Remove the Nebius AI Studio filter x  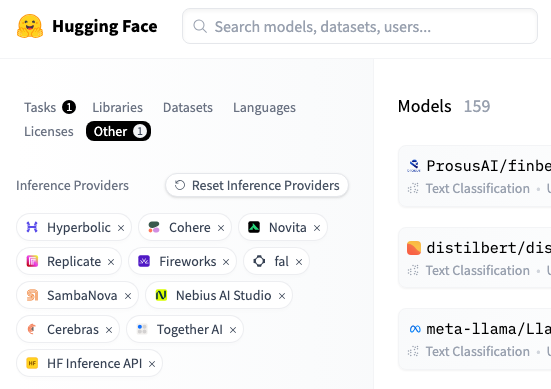point(281,296)
